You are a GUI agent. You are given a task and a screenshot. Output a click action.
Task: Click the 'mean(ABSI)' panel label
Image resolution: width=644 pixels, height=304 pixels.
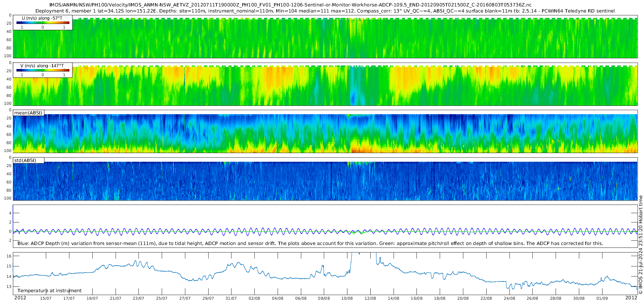coord(28,113)
